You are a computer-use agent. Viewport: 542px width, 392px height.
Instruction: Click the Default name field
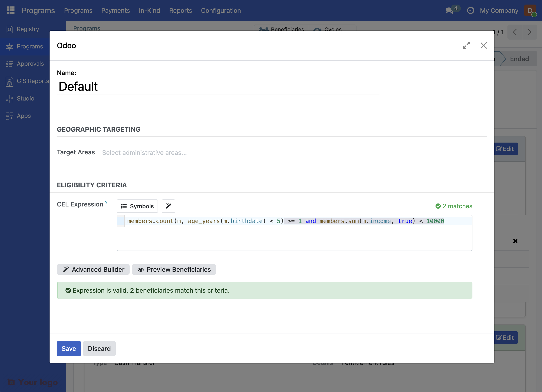click(x=218, y=87)
